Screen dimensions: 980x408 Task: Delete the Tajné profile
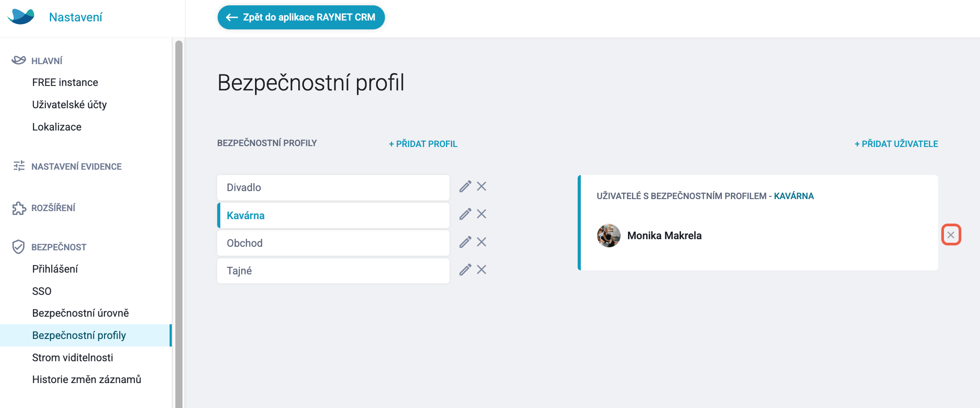(x=482, y=269)
